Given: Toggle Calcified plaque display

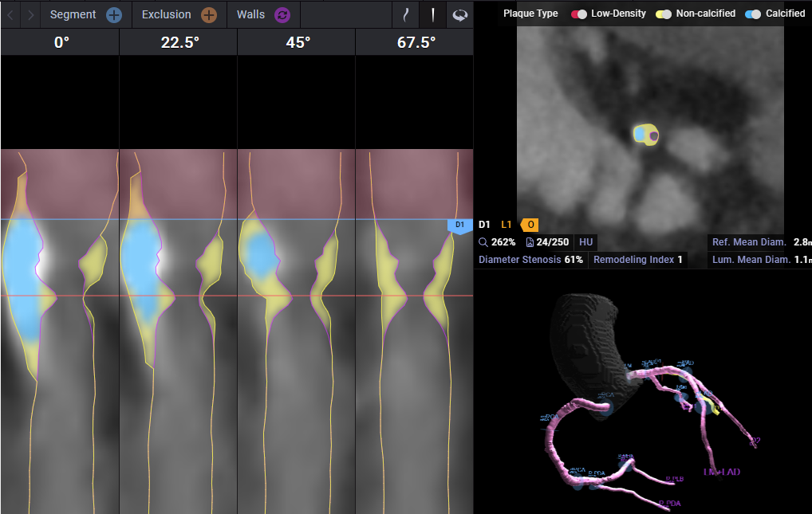Looking at the screenshot, I should [753, 14].
